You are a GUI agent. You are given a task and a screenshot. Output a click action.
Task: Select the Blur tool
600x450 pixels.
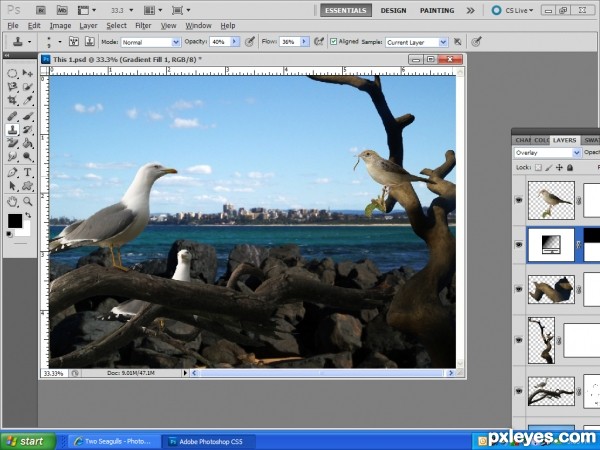12,157
